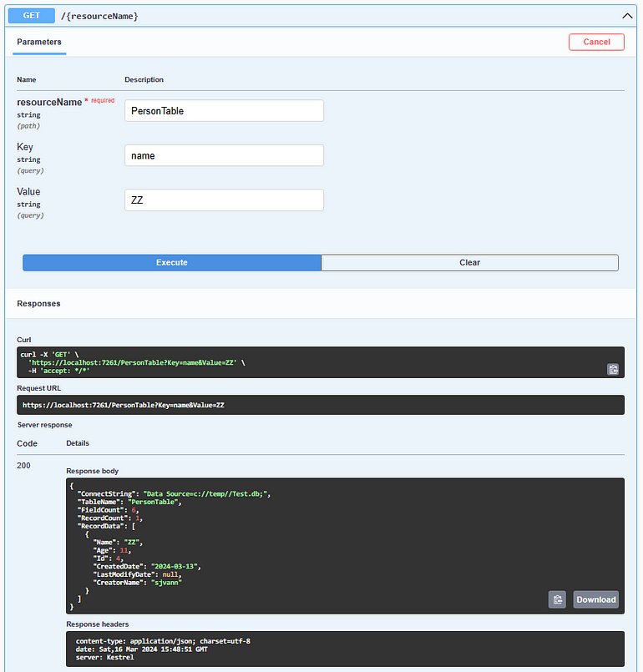Download the response body
643x672 pixels.
click(596, 599)
